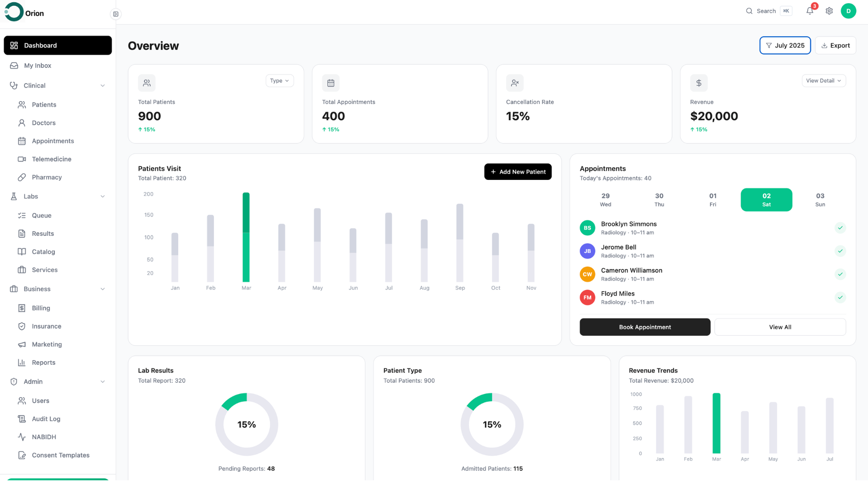The height and width of the screenshot is (488, 868).
Task: Collapse the Clinical section chevron
Action: click(x=103, y=86)
